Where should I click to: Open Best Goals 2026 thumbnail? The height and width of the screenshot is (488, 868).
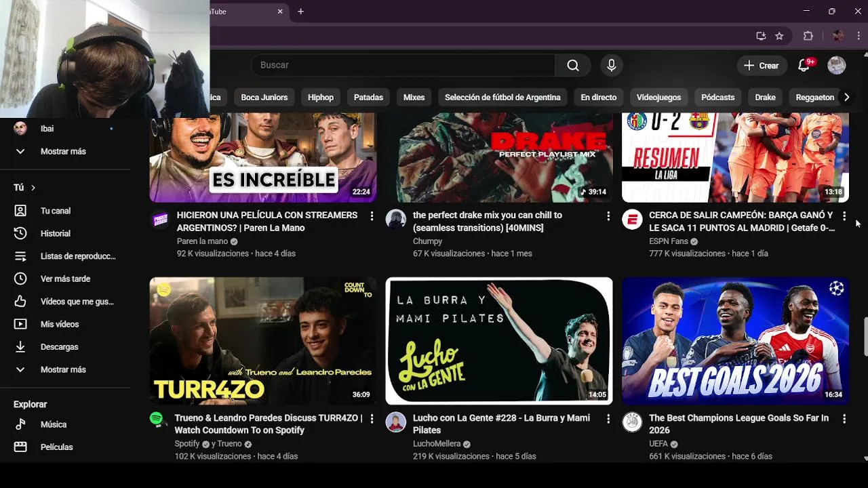tap(735, 341)
